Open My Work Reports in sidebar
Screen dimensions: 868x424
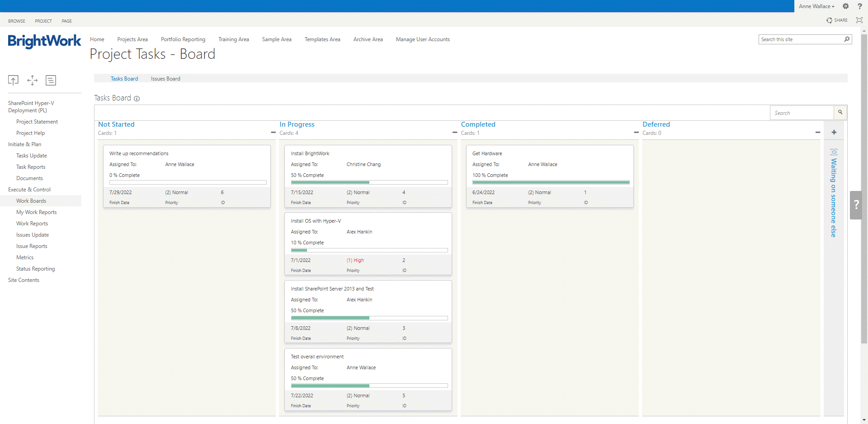pyautogui.click(x=37, y=212)
